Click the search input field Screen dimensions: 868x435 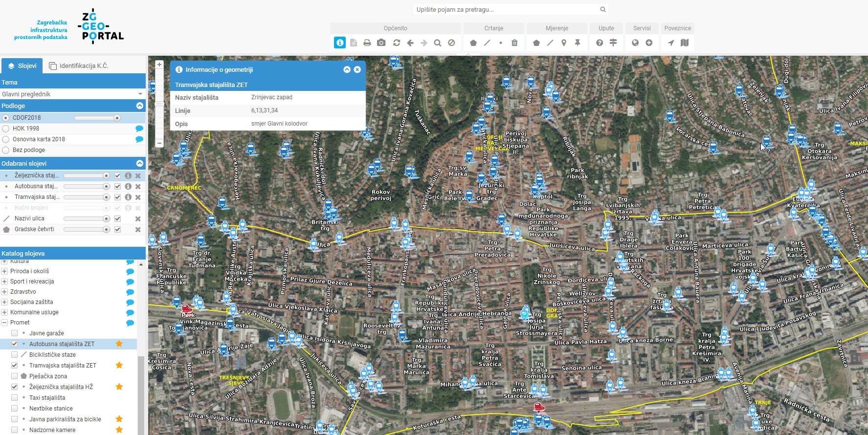(506, 10)
